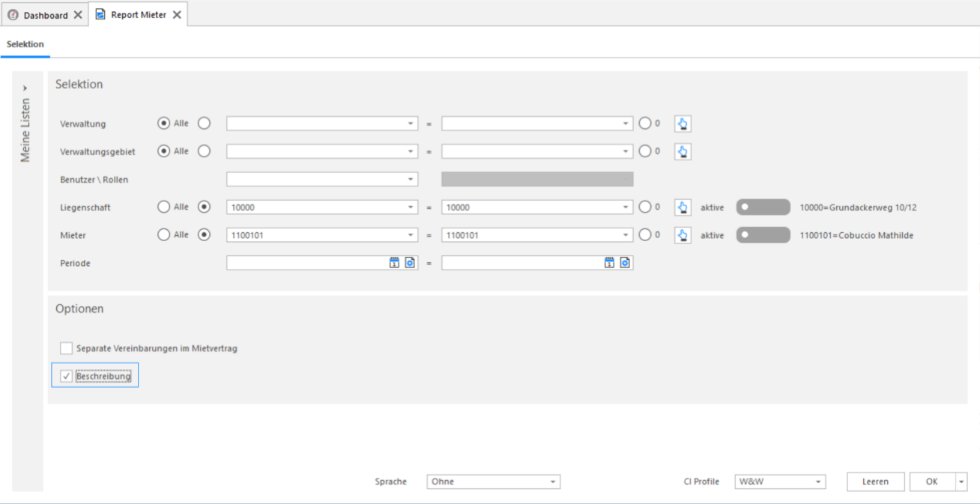
Task: Open the Liegenschaft start dropdown showing 10000
Action: pyautogui.click(x=411, y=207)
